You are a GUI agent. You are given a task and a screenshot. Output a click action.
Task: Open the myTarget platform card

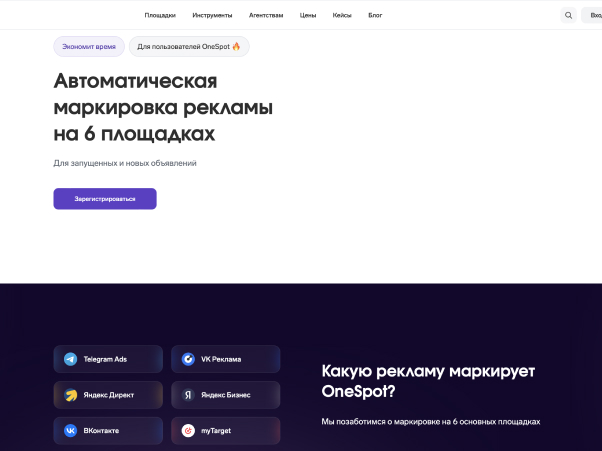click(x=225, y=431)
